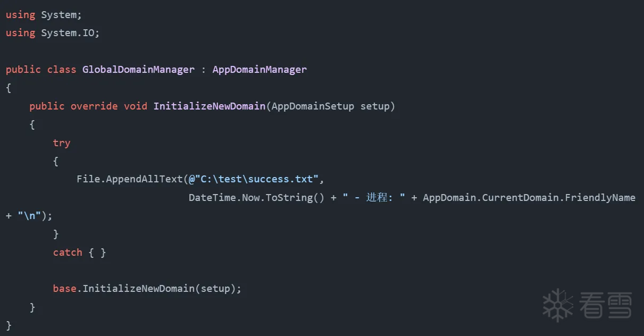Click the 看雪 watermark text
The width and height of the screenshot is (644, 336).
pos(606,305)
